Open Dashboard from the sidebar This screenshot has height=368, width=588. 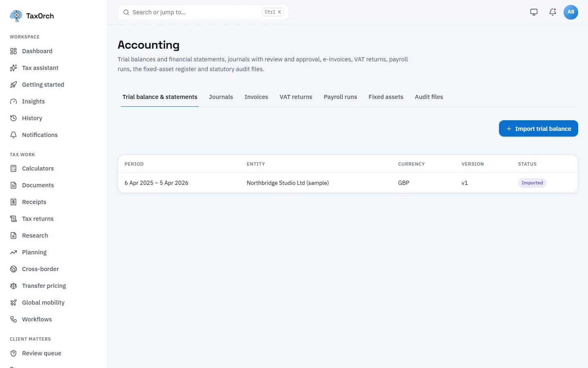point(37,51)
